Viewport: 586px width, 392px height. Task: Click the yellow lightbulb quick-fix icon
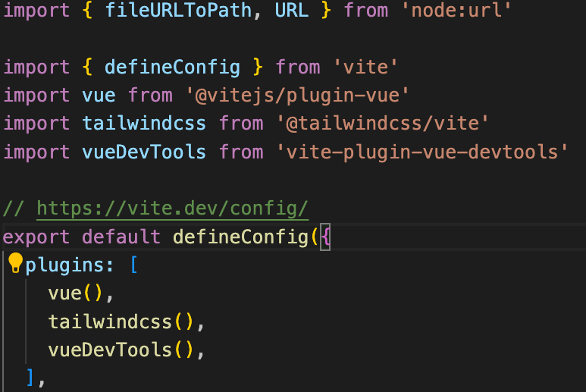coord(16,262)
